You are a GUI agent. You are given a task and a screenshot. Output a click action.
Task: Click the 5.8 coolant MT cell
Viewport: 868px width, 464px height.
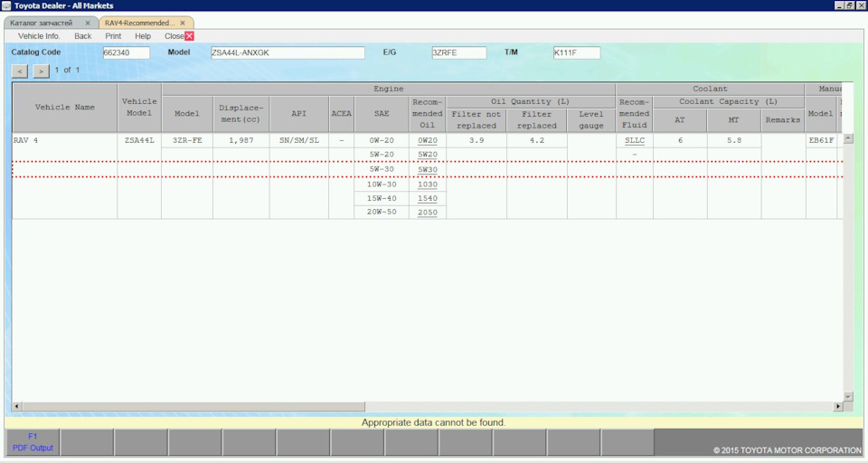[x=734, y=140]
